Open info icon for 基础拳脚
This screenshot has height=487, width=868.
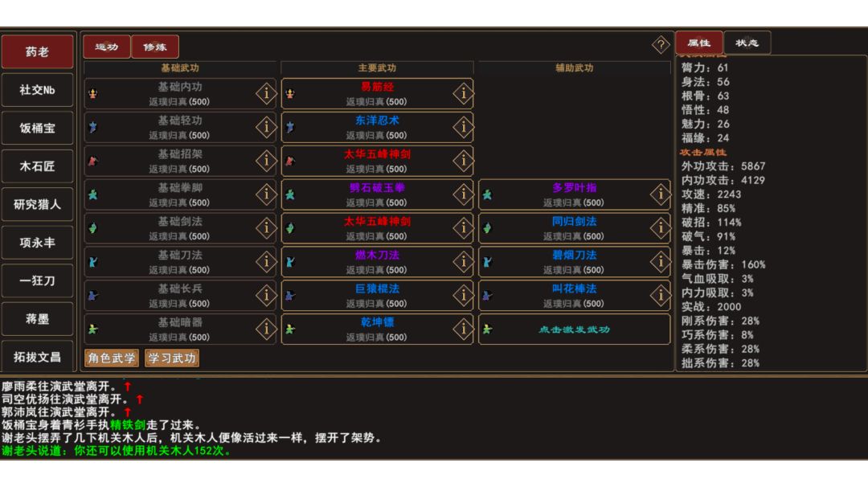[x=266, y=194]
